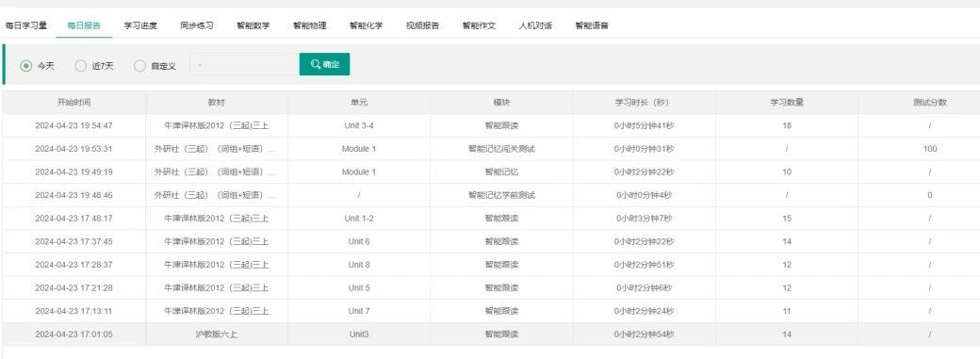Viewport: 980px width, 359px height.
Task: Go to the 智能语音 tab
Action: point(592,25)
